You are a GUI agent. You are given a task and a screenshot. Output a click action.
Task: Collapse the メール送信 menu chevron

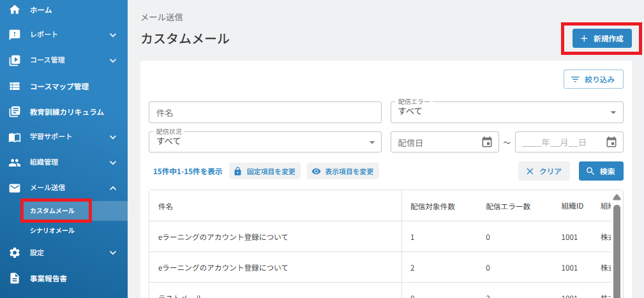point(114,188)
